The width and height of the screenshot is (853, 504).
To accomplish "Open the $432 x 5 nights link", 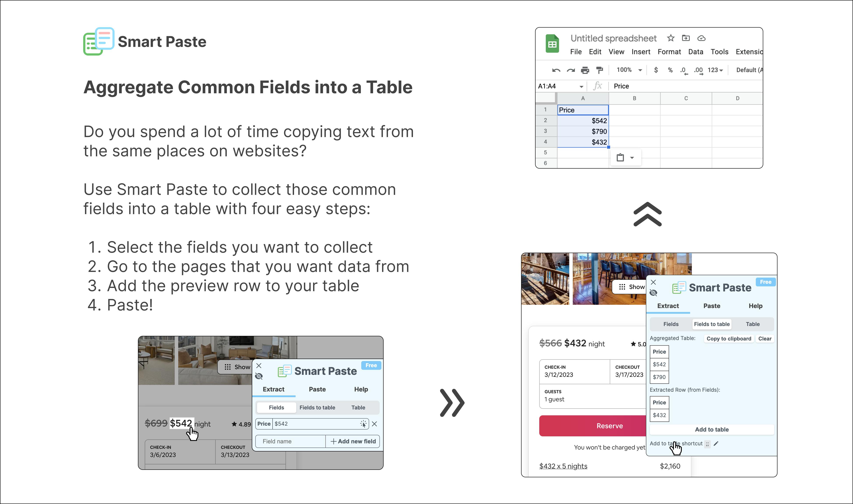I will point(563,466).
